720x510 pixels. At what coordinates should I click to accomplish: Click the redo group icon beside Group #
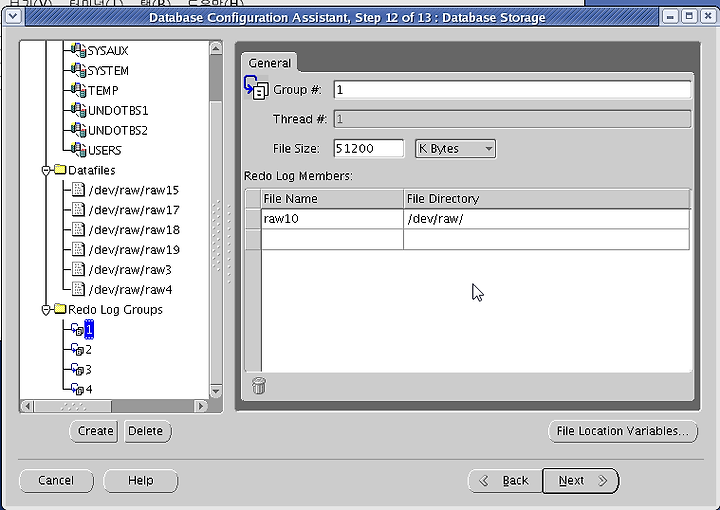point(256,88)
